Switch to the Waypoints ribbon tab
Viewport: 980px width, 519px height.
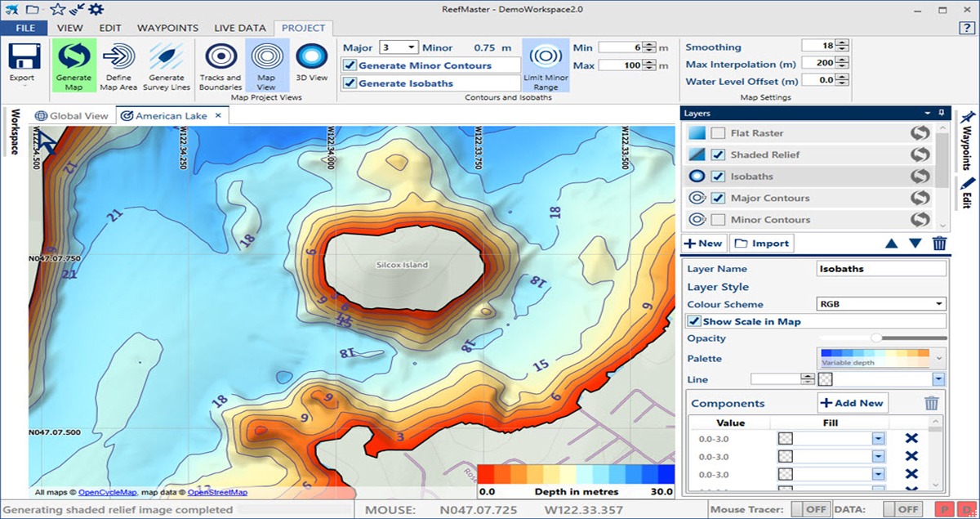[x=167, y=27]
